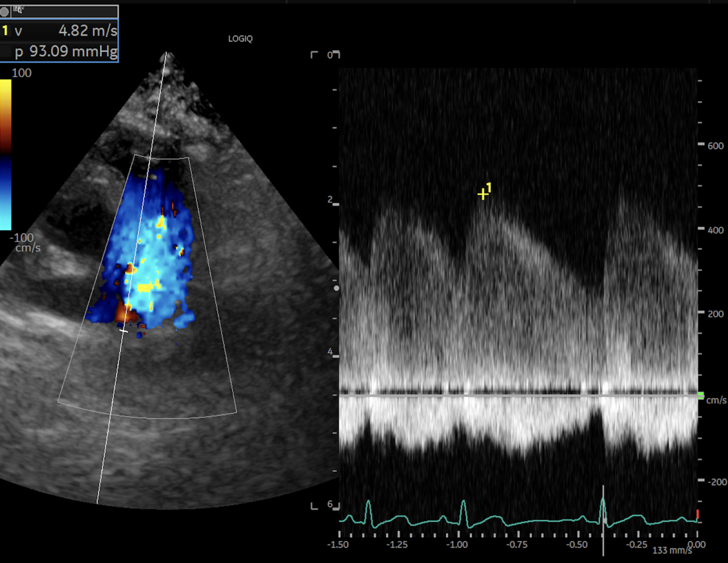Screen dimensions: 728x563
Task: Click the 133 mm/s sweep speed label
Action: pyautogui.click(x=672, y=550)
